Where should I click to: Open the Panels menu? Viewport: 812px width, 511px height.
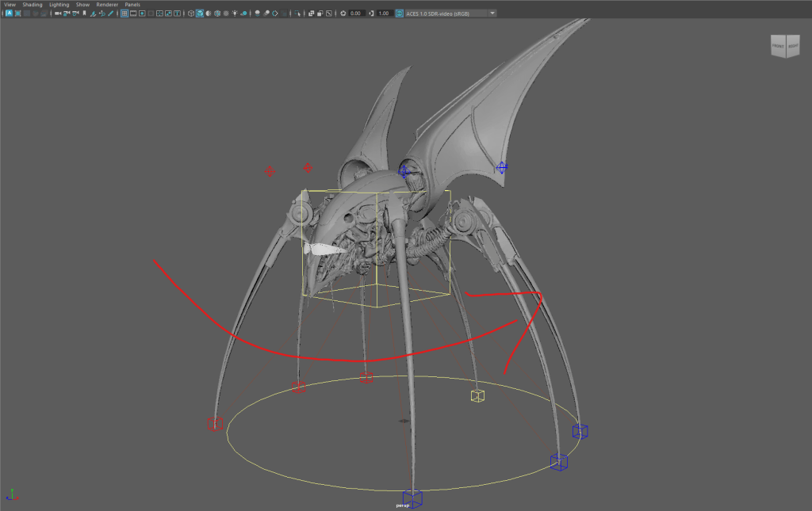point(132,5)
